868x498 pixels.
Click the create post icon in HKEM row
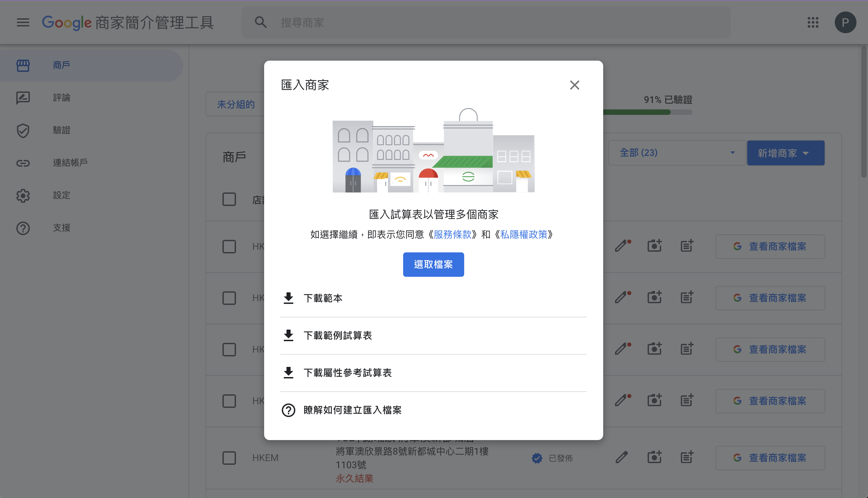(x=687, y=458)
